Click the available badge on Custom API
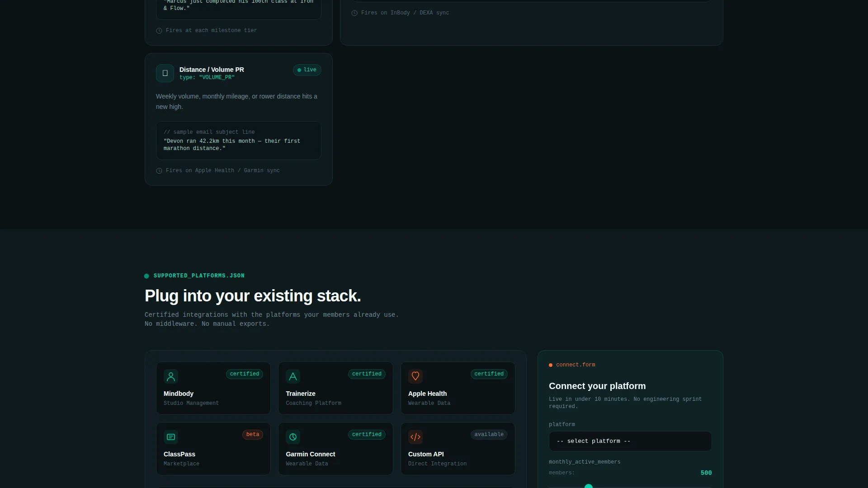Viewport: 868px width, 488px height. pyautogui.click(x=489, y=435)
